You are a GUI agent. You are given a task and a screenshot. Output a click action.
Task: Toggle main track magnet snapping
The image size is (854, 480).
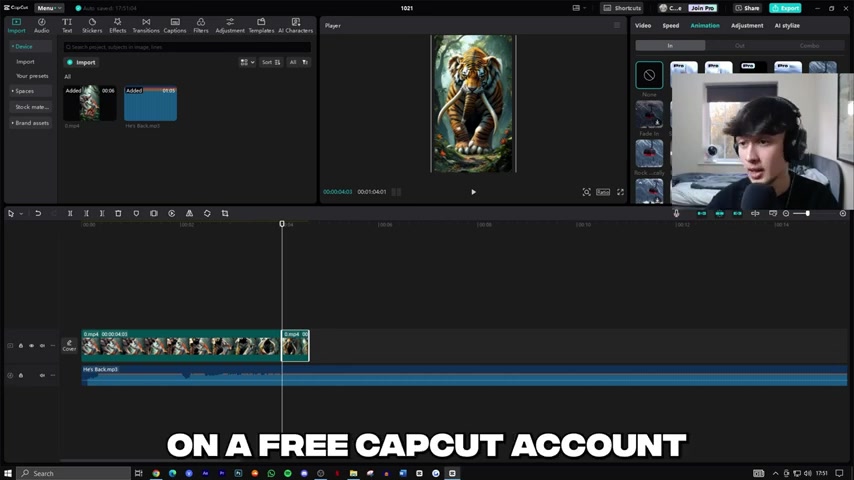click(702, 214)
